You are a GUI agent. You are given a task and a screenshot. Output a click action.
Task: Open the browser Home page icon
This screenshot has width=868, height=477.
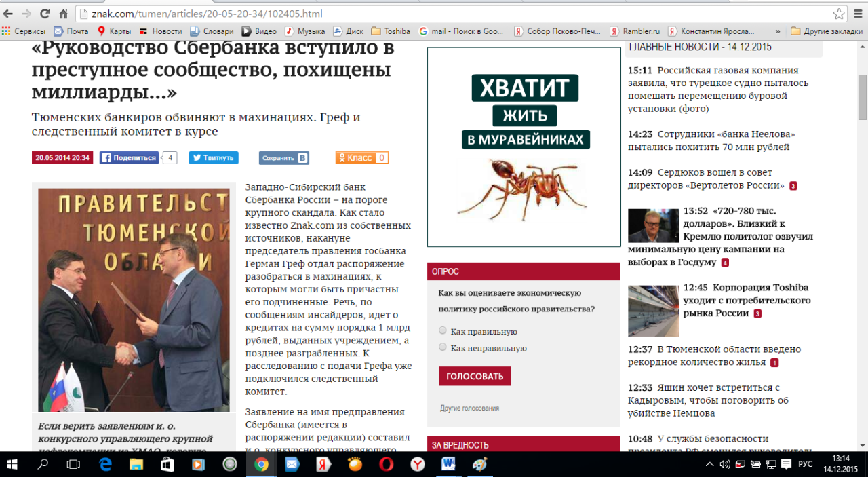coord(63,14)
